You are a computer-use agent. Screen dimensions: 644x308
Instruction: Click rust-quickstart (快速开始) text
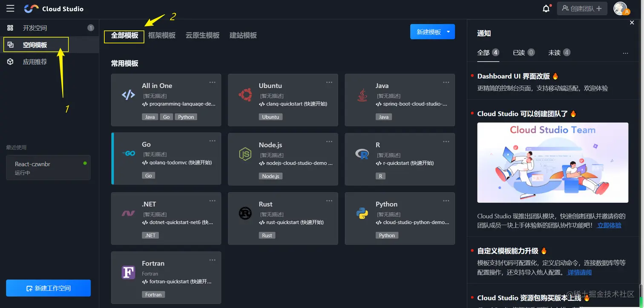coord(295,222)
